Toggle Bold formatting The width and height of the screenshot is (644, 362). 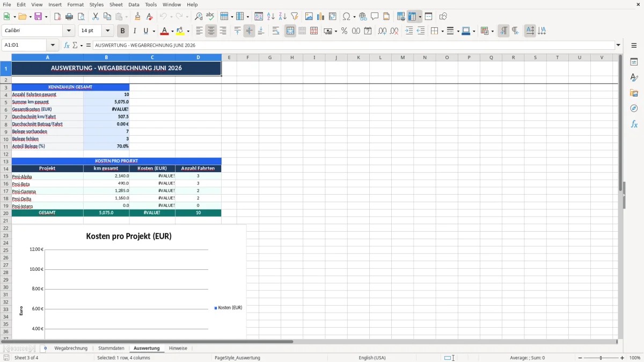pyautogui.click(x=122, y=31)
